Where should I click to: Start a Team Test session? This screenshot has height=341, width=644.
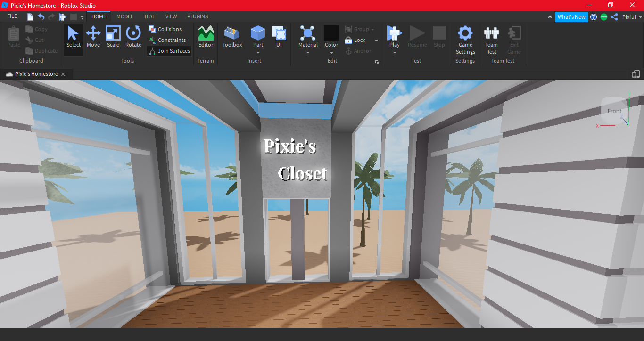(491, 40)
